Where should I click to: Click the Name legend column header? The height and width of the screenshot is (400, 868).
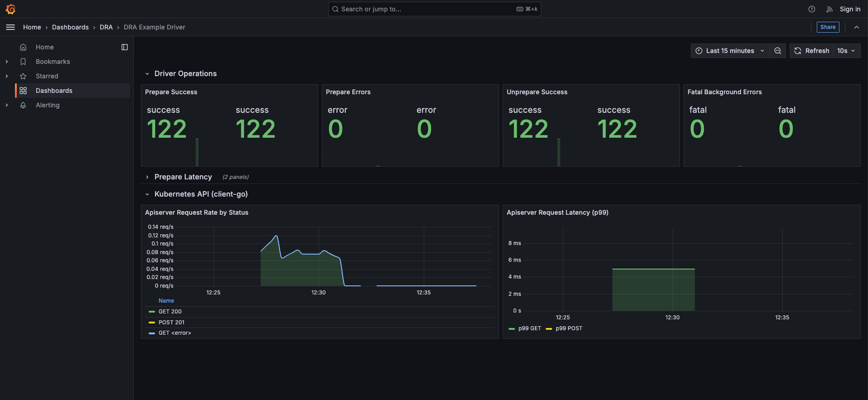[x=166, y=301]
